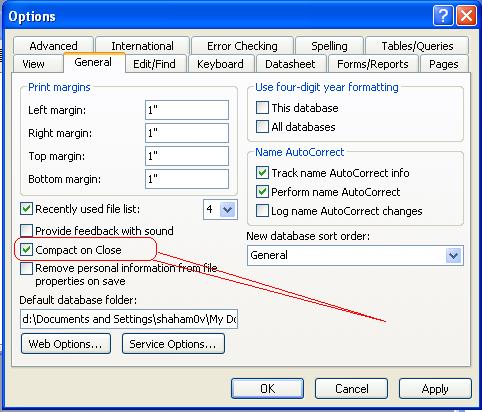The width and height of the screenshot is (482, 412).
Task: Click the Web Options button
Action: (66, 344)
